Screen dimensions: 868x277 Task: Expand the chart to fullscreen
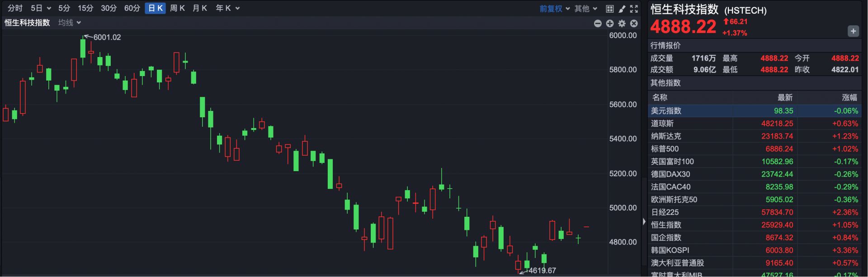[634, 9]
